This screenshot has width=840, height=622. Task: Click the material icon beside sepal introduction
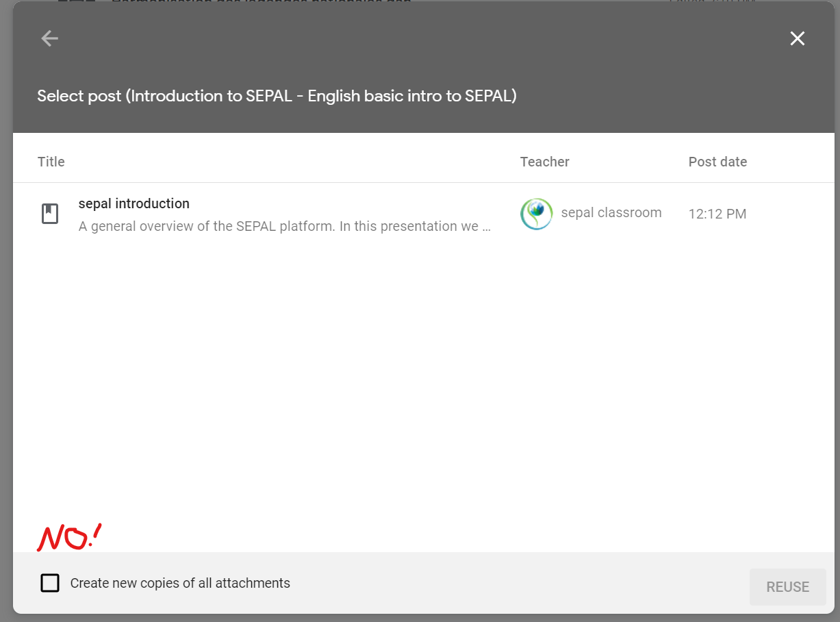coord(49,214)
